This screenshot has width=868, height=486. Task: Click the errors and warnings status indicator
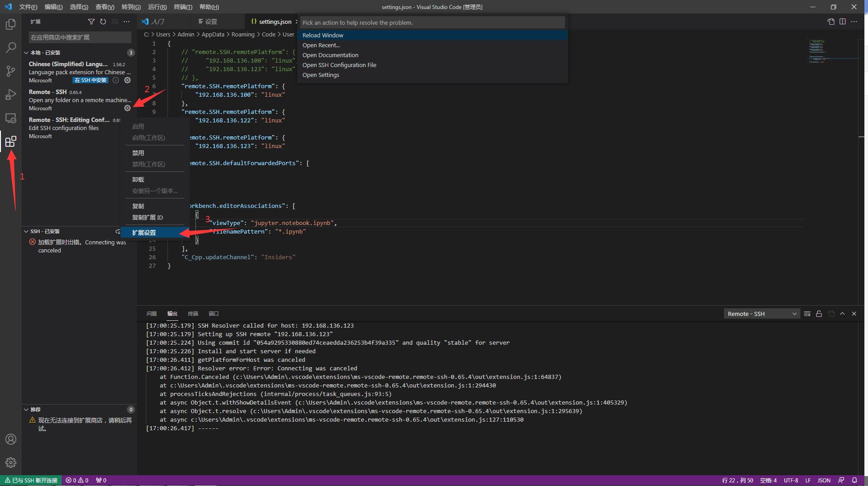point(77,480)
